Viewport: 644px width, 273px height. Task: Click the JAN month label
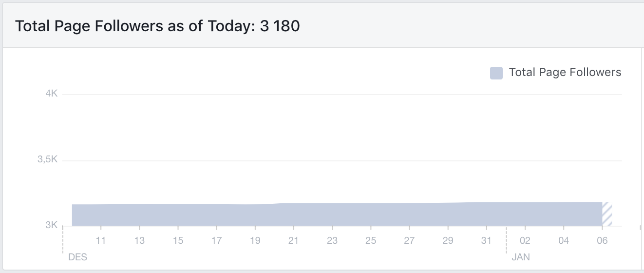(x=521, y=257)
